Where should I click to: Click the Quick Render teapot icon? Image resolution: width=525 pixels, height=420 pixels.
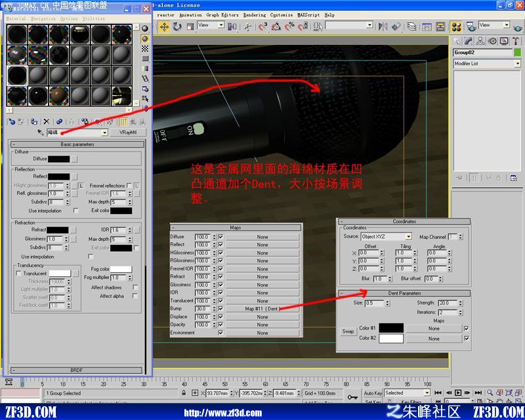[x=518, y=27]
